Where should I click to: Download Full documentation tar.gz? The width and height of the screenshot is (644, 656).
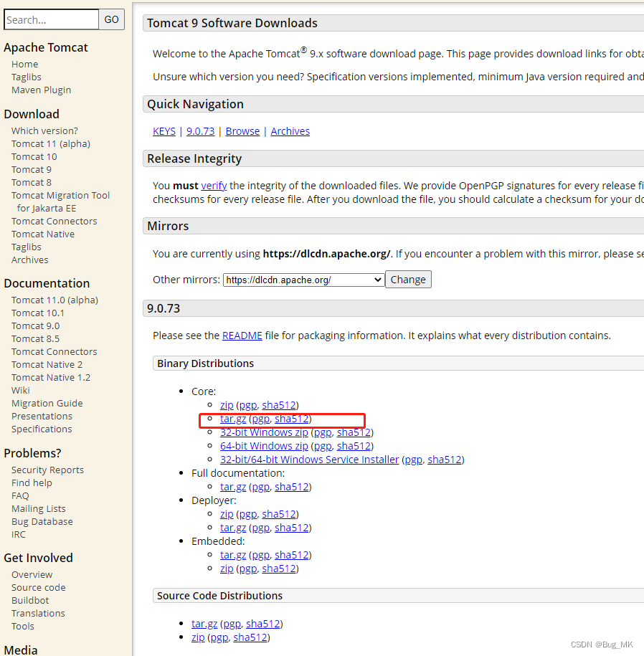click(233, 487)
